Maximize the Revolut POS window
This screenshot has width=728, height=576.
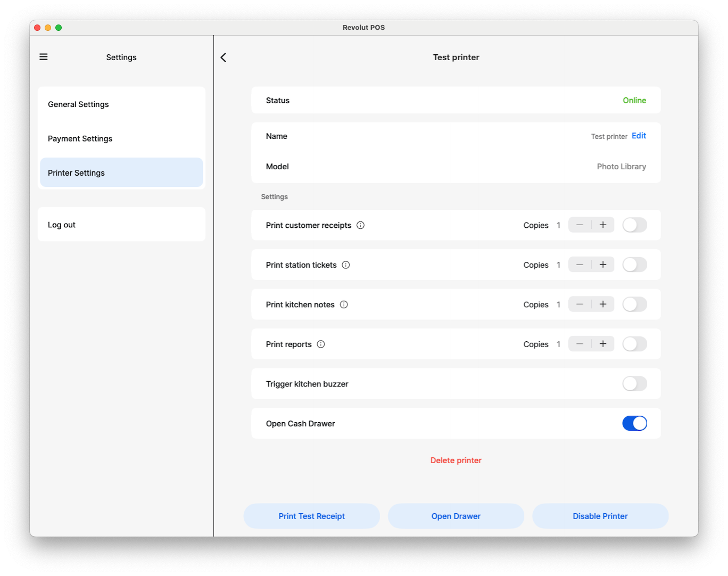tap(59, 28)
